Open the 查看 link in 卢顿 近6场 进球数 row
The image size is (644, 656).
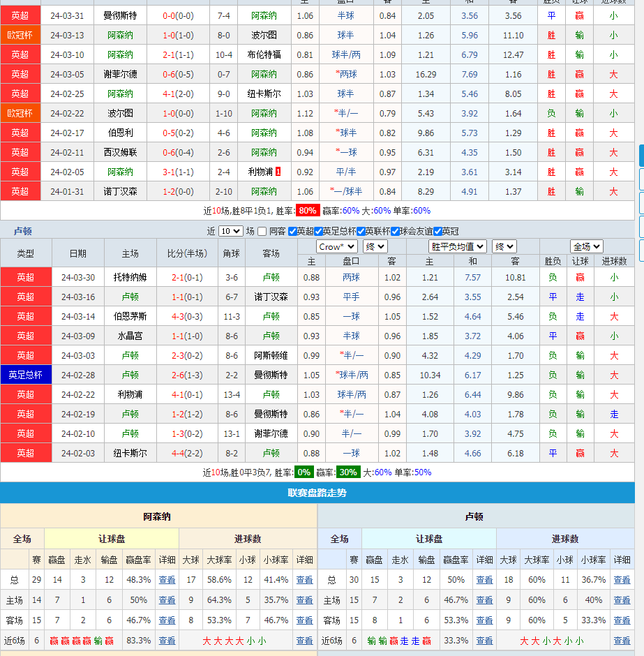pyautogui.click(x=622, y=641)
